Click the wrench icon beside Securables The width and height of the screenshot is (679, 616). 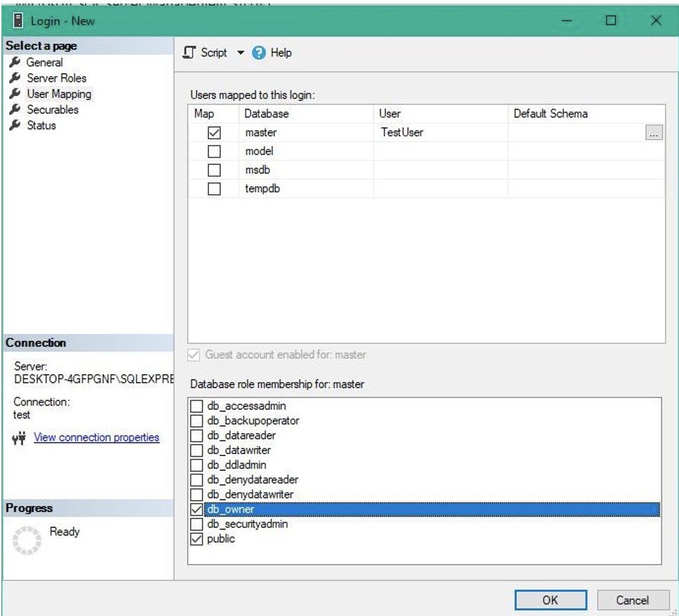(x=14, y=109)
